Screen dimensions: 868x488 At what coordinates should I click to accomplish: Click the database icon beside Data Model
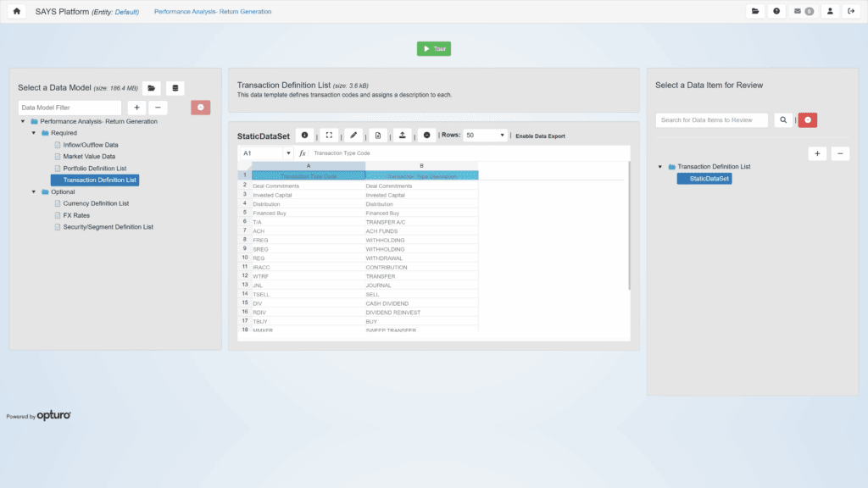click(x=175, y=88)
